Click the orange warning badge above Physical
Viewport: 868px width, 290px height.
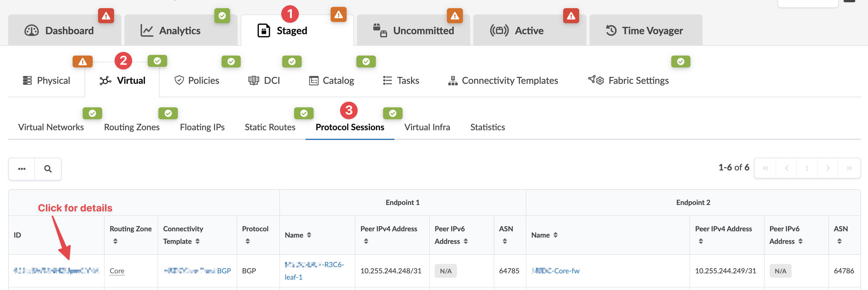(83, 62)
